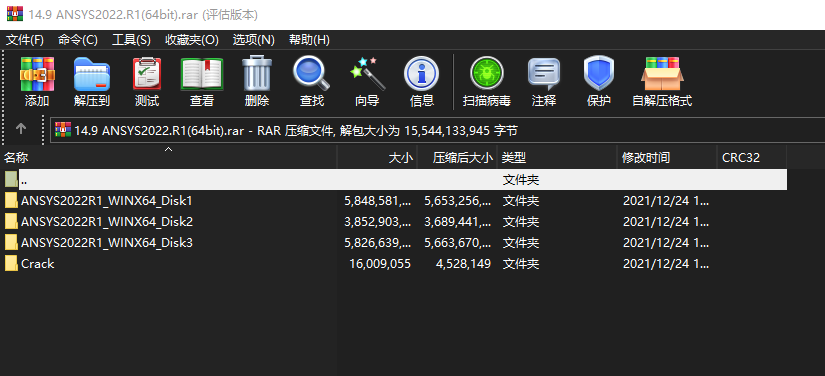Click the archive path address field
The width and height of the screenshot is (825, 376).
pyautogui.click(x=437, y=130)
